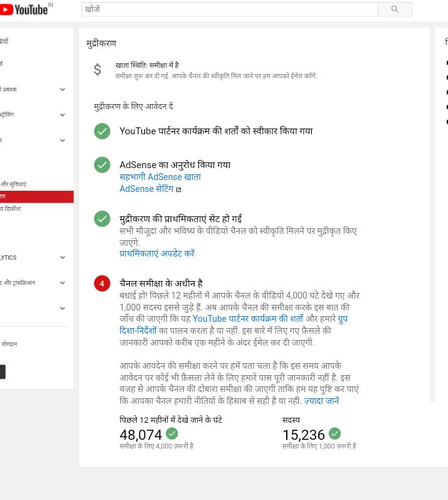Click green checkmark beside मुद्रीकरण की प्राथमिकताएं
The image size is (448, 500).
point(102,219)
